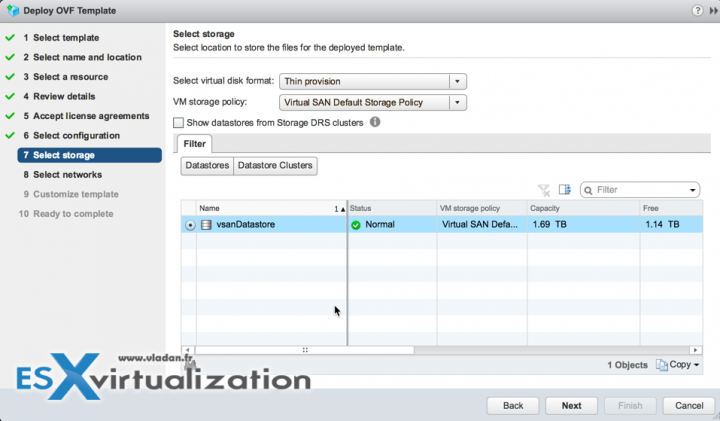720x421 pixels.
Task: Go to step 3 Select a resource
Action: (66, 77)
